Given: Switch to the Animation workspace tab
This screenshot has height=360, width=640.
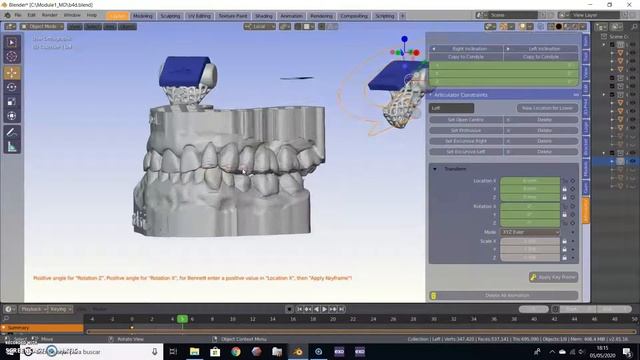Looking at the screenshot, I should (291, 16).
